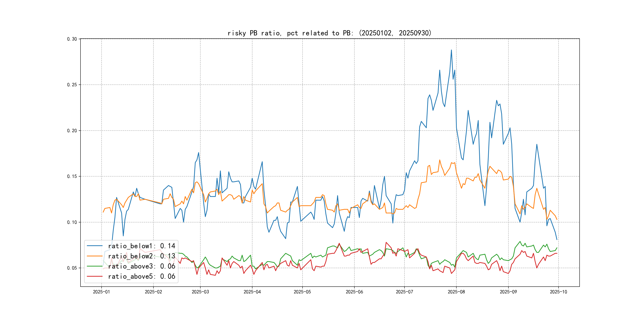
Task: Click the 0.25 y-axis tick label
Action: 72,85
